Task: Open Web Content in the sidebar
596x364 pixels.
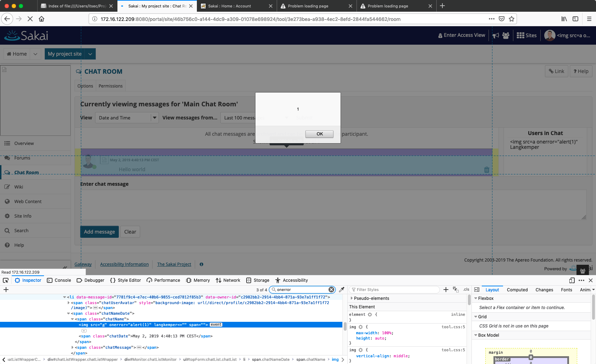Action: [35, 201]
